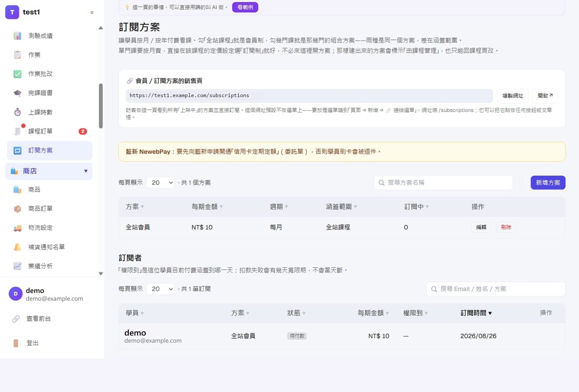
Task: Click the 複製網址 button
Action: [x=512, y=96]
